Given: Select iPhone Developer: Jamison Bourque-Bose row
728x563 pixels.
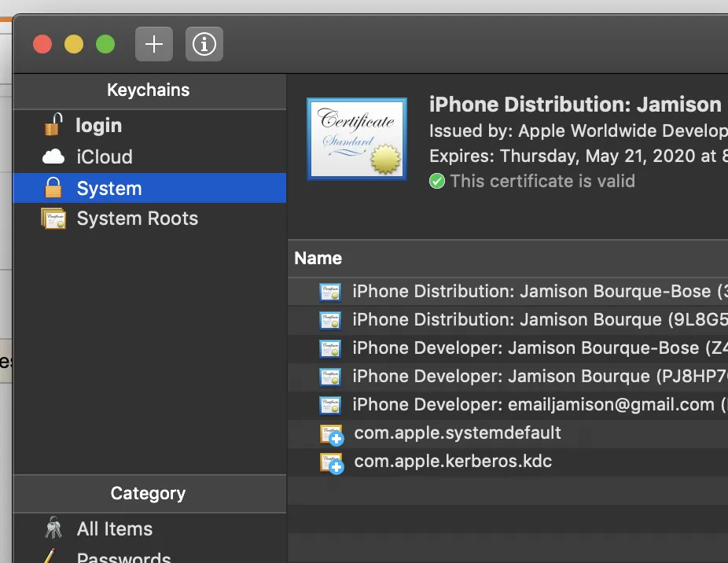Looking at the screenshot, I should coord(508,348).
